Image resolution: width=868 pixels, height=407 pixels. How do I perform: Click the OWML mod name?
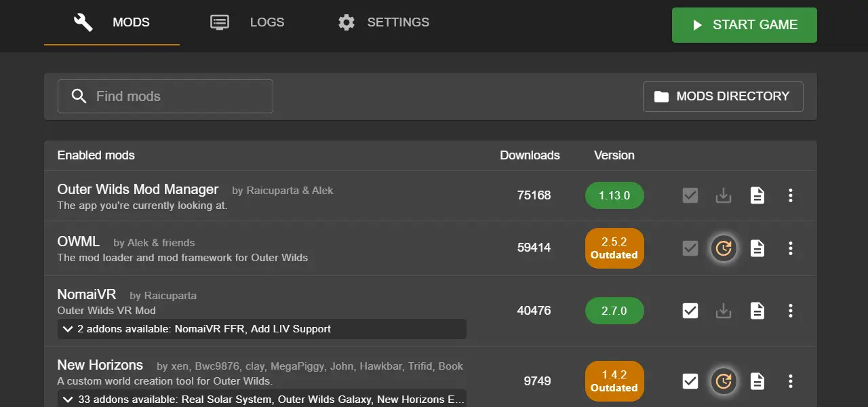click(x=79, y=241)
